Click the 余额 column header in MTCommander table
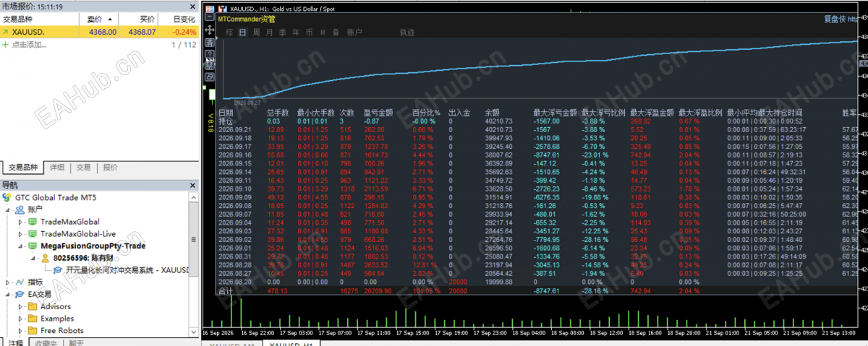 pos(492,113)
